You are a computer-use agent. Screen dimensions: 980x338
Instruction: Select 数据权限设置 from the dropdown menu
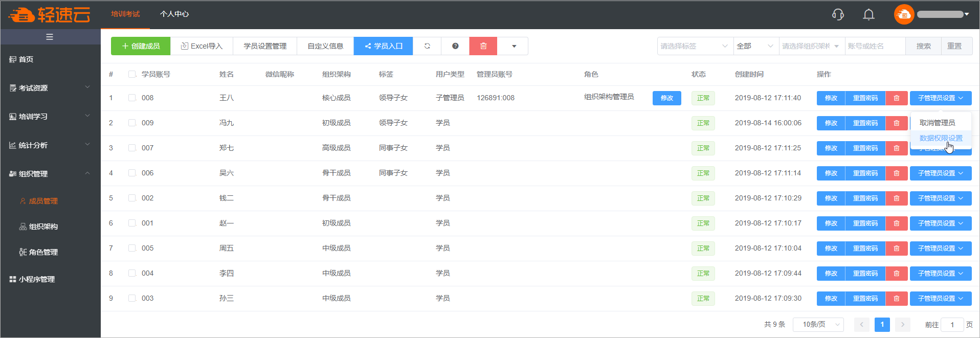tap(941, 138)
